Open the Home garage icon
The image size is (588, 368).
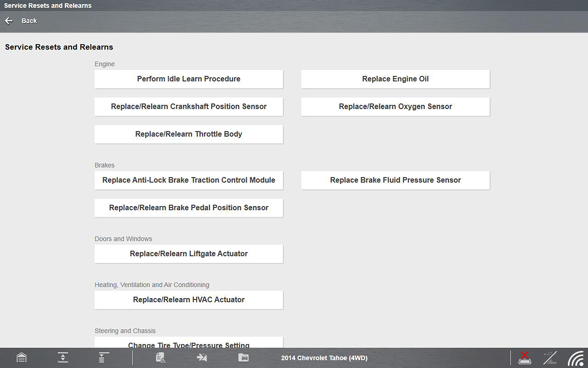[21, 358]
